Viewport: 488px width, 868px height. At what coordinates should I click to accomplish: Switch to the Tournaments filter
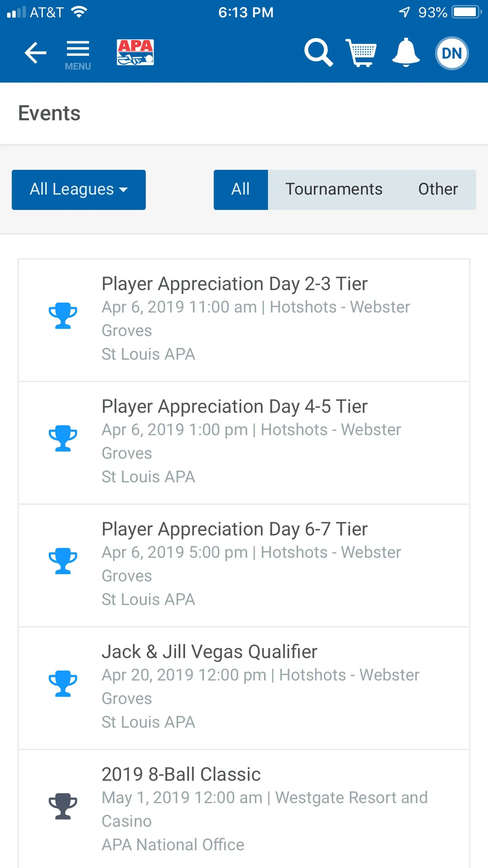pyautogui.click(x=334, y=189)
